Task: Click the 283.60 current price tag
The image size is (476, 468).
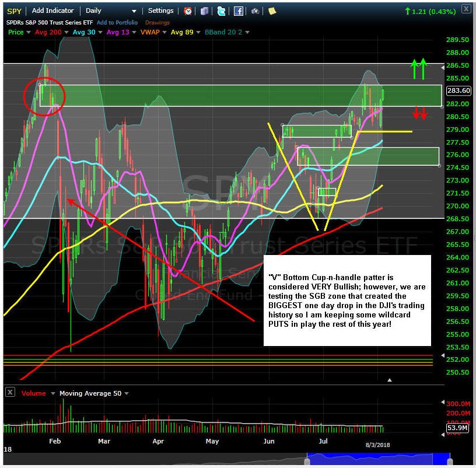Action: [x=459, y=90]
